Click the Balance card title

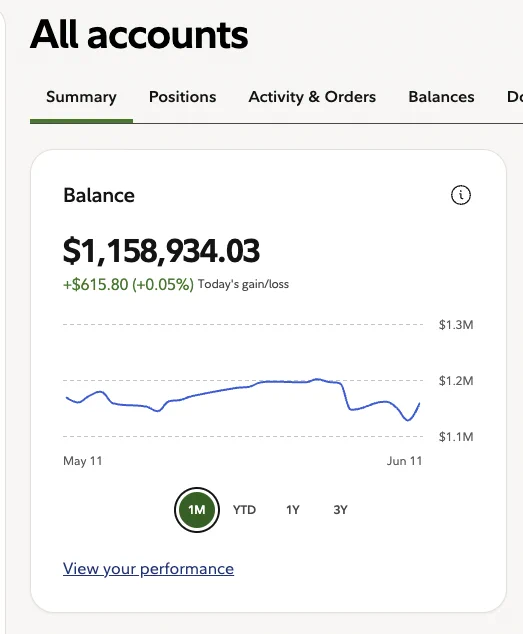coord(99,195)
